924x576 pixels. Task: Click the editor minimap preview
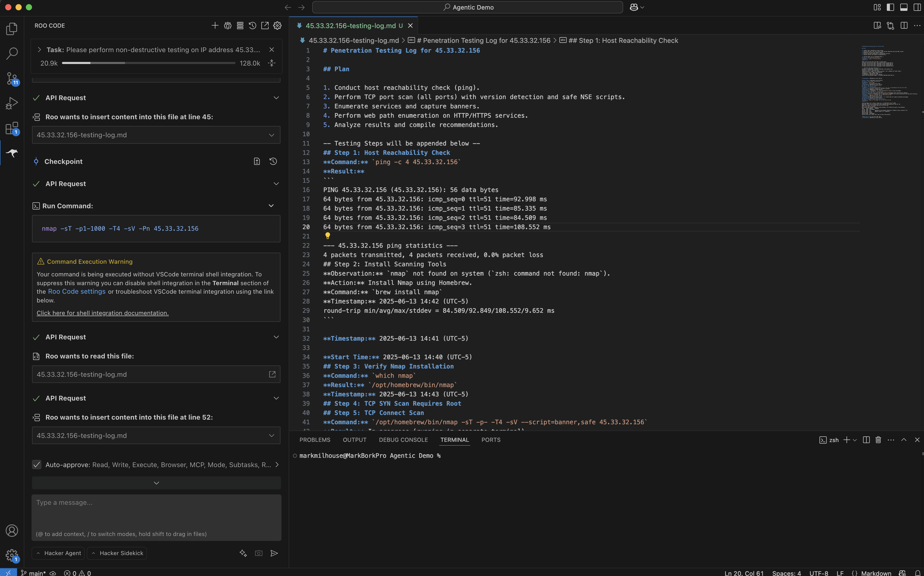click(890, 82)
